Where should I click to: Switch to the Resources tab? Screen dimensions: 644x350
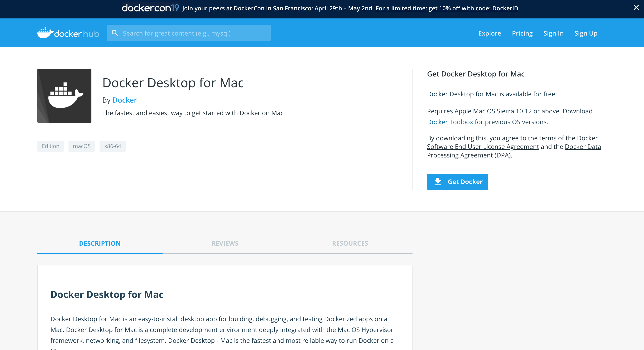tap(350, 243)
